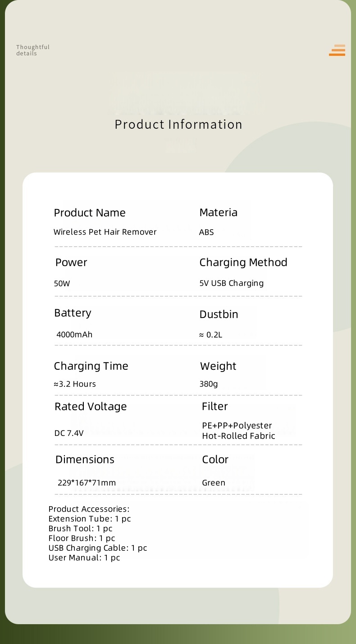Click the '50W' power value

(62, 284)
